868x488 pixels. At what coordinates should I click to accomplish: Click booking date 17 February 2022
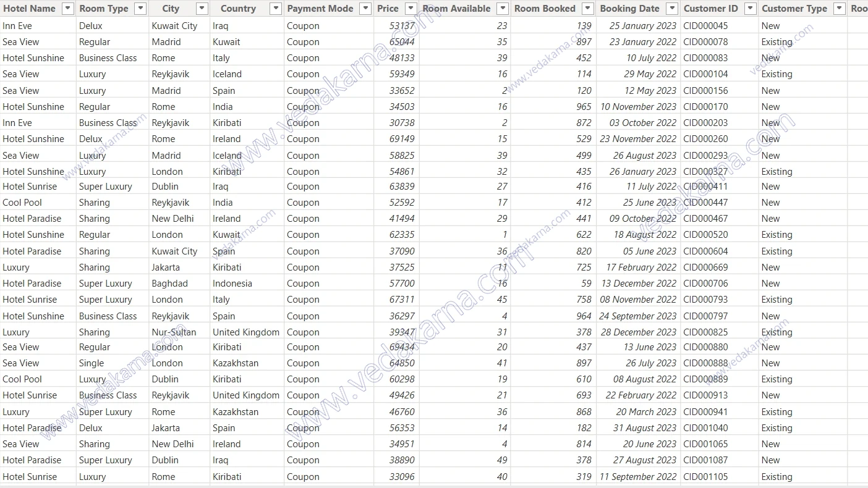click(641, 267)
